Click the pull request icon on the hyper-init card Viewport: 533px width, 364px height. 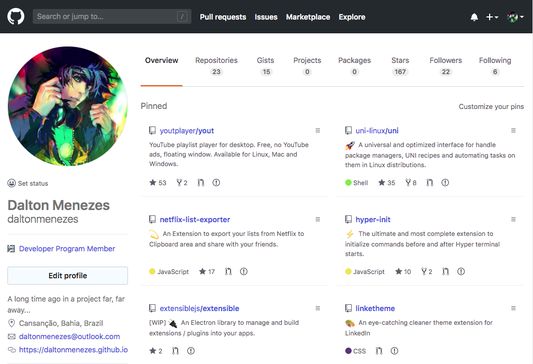pyautogui.click(x=445, y=271)
